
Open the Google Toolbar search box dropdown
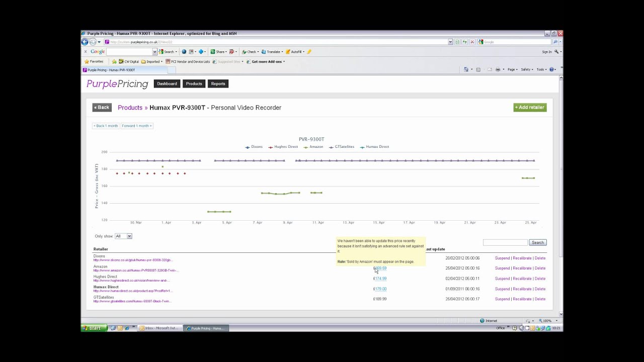[154, 52]
